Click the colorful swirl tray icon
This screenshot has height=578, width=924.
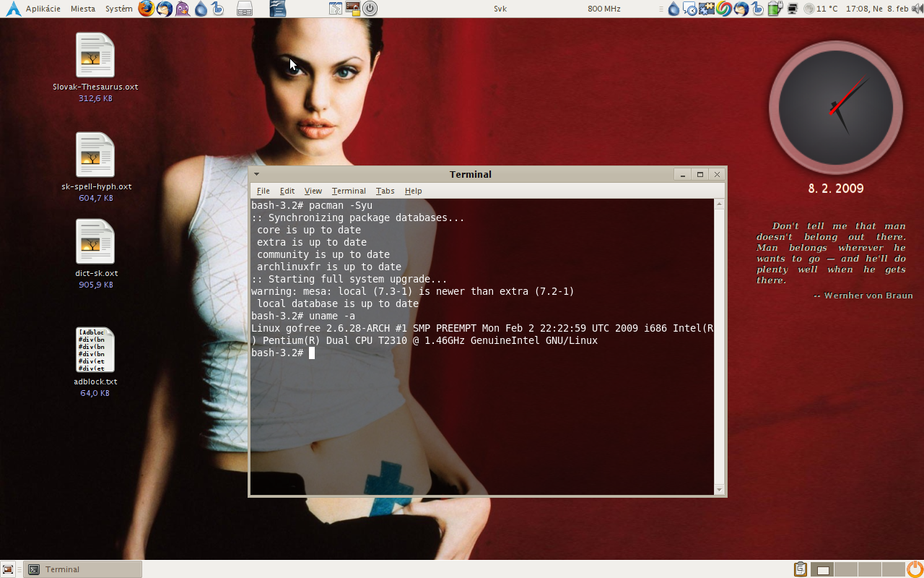(724, 9)
